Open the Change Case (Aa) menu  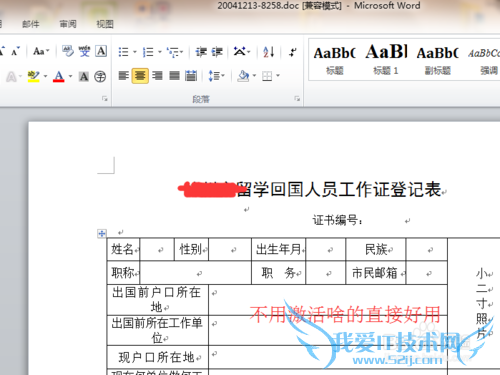tap(41, 52)
